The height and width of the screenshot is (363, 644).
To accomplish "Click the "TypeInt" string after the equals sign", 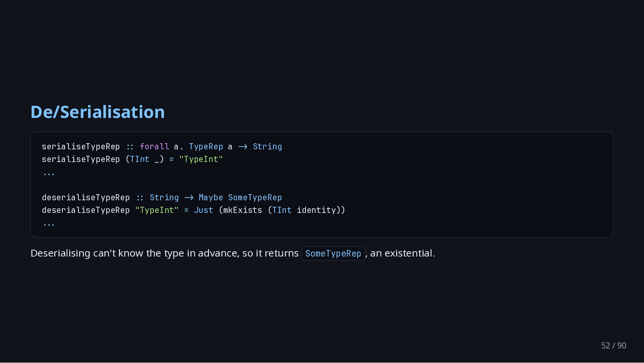I will (201, 159).
